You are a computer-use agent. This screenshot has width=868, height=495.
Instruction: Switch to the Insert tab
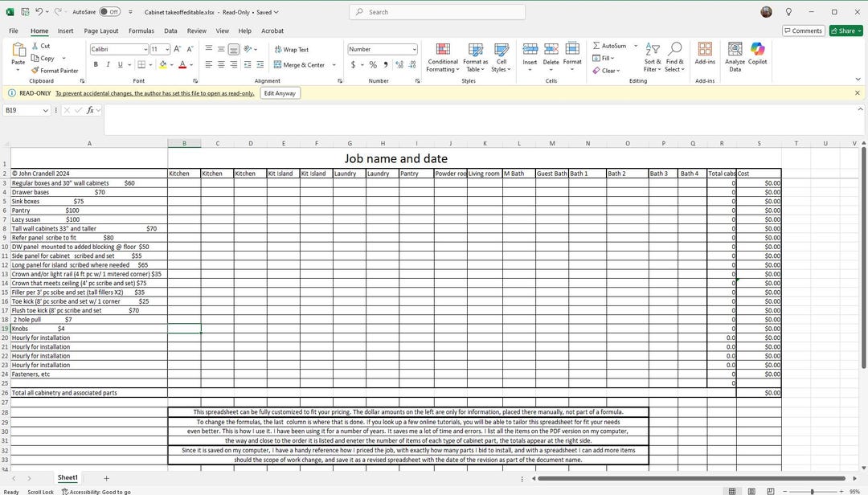pos(65,31)
